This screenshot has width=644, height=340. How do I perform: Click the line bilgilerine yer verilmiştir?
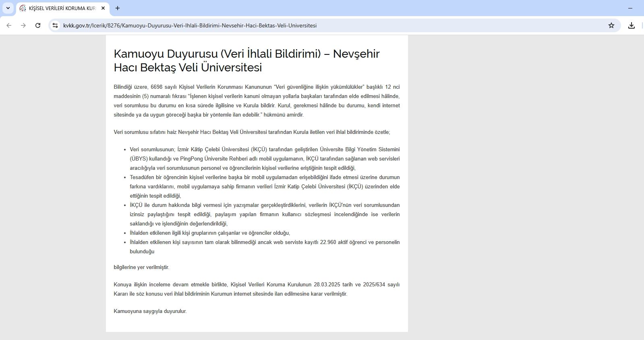[141, 267]
